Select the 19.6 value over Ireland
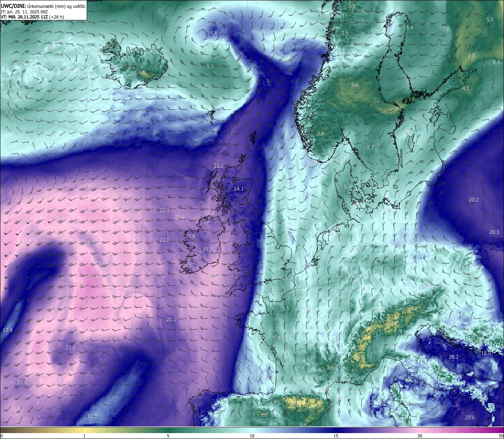Viewport: 504px width, 439px height. point(190,236)
